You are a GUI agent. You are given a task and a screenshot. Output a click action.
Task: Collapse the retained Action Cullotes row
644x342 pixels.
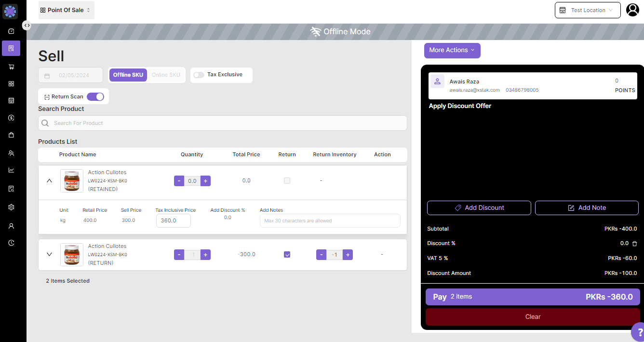coord(49,181)
